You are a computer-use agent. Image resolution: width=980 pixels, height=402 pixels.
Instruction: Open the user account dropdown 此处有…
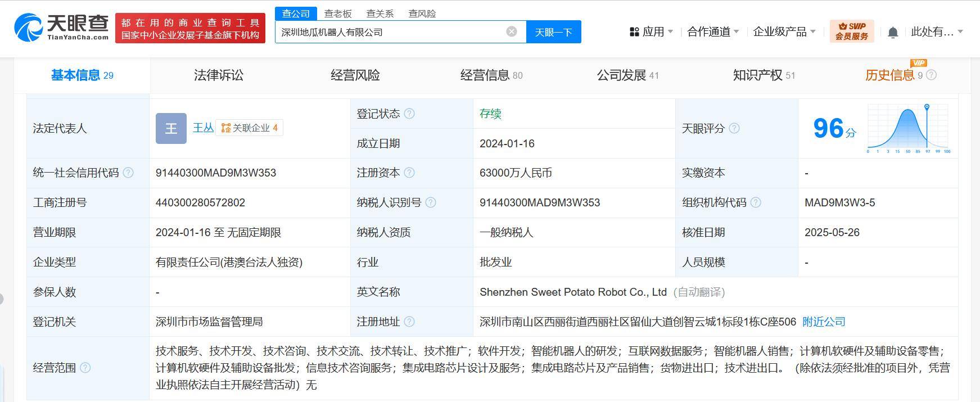(x=937, y=32)
